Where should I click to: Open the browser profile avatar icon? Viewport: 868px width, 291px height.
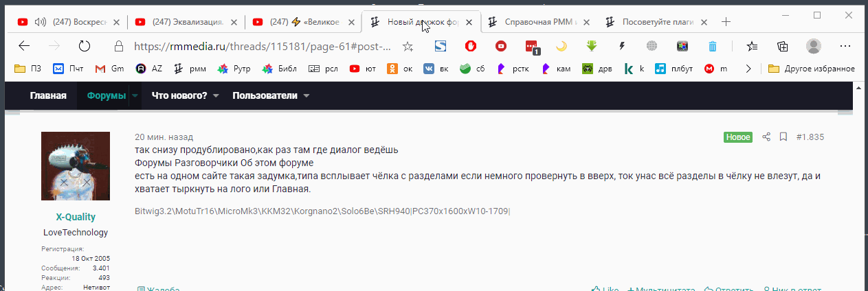coord(813,47)
